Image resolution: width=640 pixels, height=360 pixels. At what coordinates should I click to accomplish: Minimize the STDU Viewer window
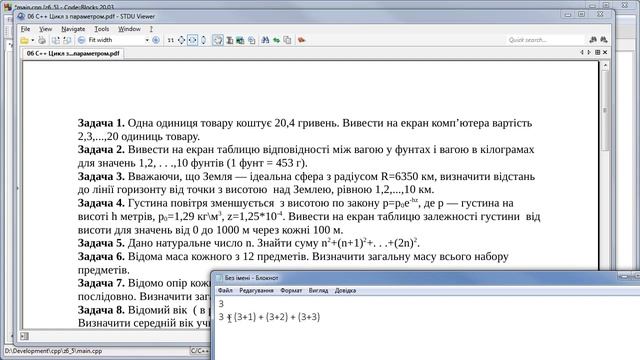tap(568, 14)
